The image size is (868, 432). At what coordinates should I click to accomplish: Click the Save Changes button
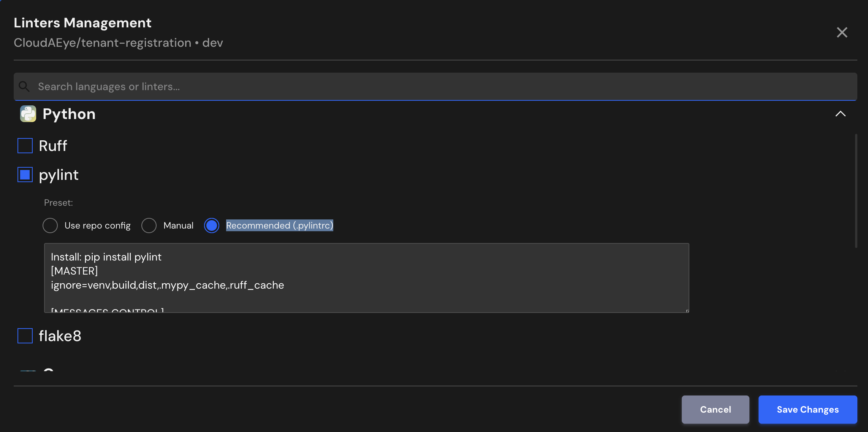(x=808, y=410)
